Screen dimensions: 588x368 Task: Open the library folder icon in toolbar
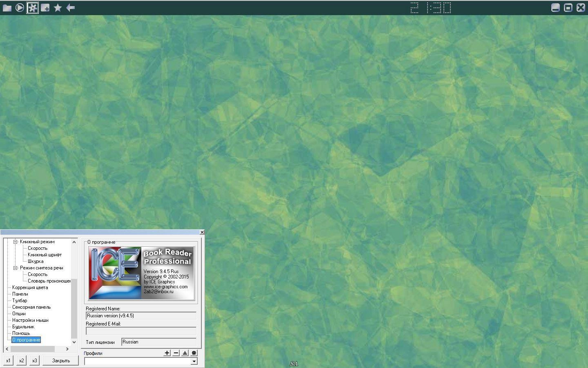pos(7,8)
